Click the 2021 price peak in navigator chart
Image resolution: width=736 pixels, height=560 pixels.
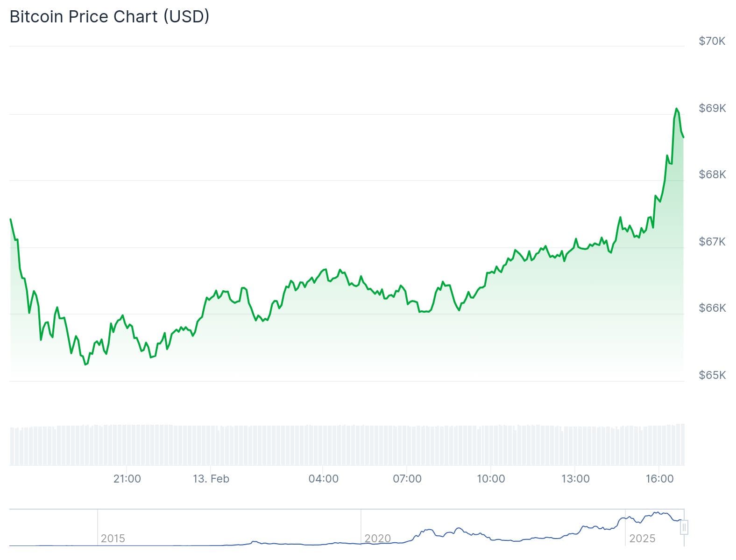click(x=459, y=528)
